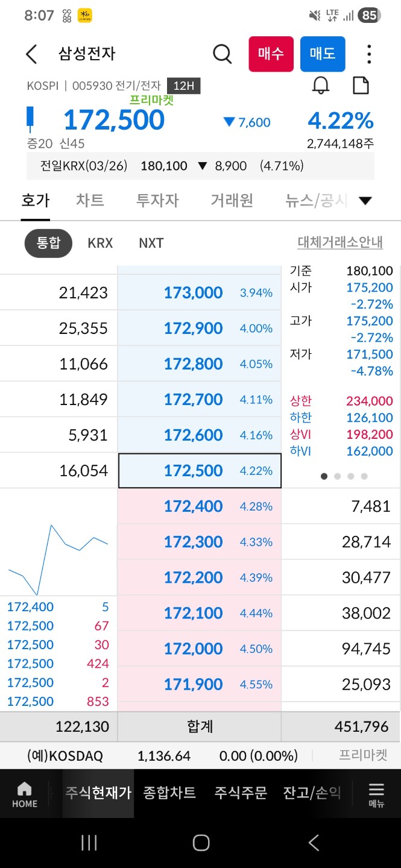Image resolution: width=401 pixels, height=868 pixels.
Task: Open the 투자자 tab
Action: 157,200
